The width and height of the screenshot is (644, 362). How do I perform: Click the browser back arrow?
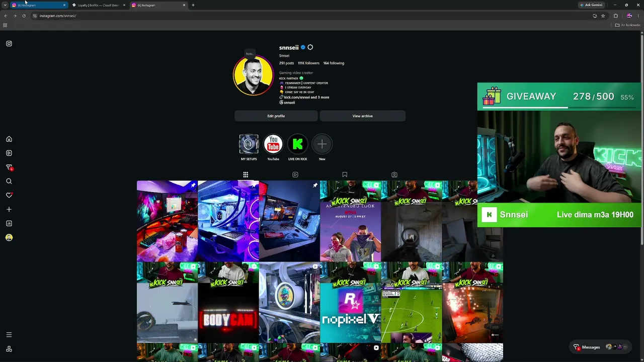(x=6, y=16)
